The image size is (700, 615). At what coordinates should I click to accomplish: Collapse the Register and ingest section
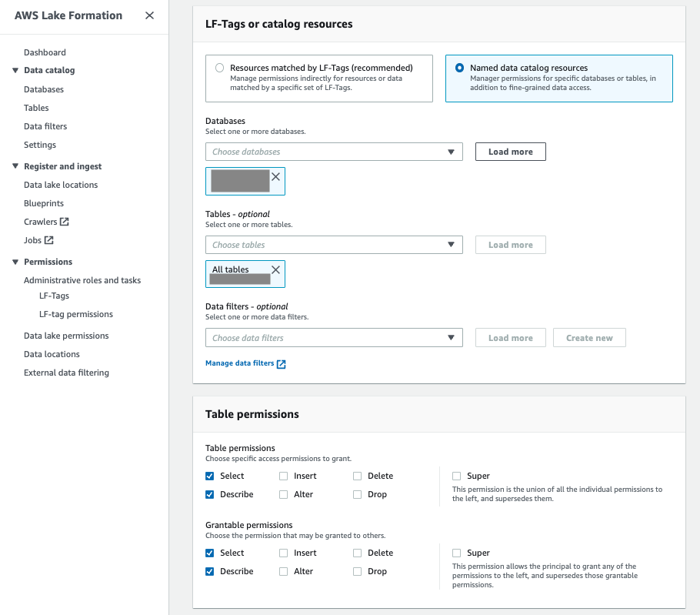pos(15,166)
